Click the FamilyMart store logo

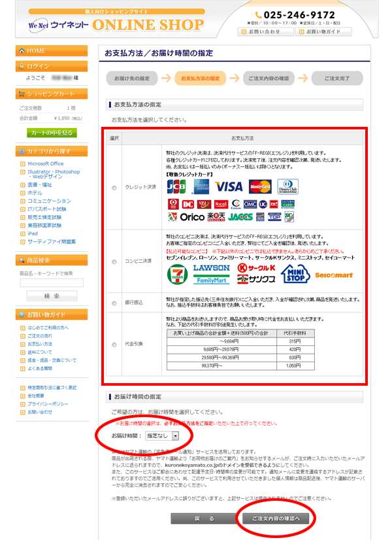[x=211, y=280]
